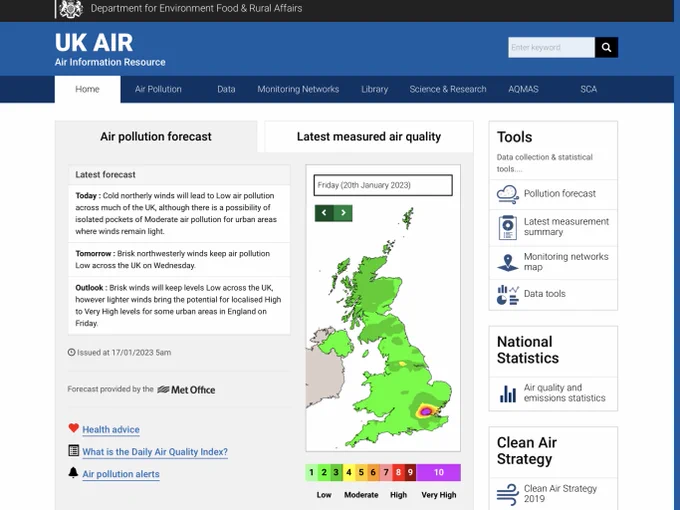Click the Defra crest logo
The height and width of the screenshot is (510, 680).
(x=71, y=9)
